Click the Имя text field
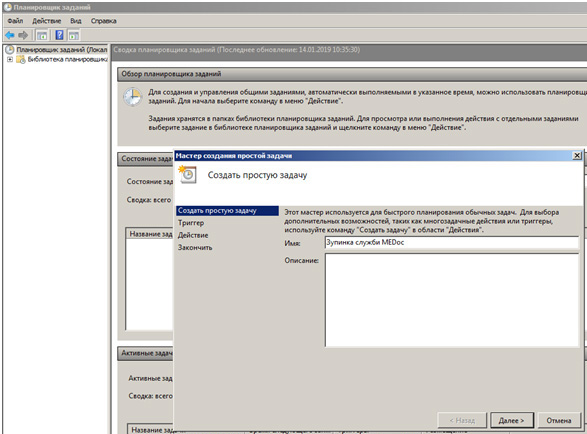Image resolution: width=587 pixels, height=434 pixels. [x=452, y=242]
